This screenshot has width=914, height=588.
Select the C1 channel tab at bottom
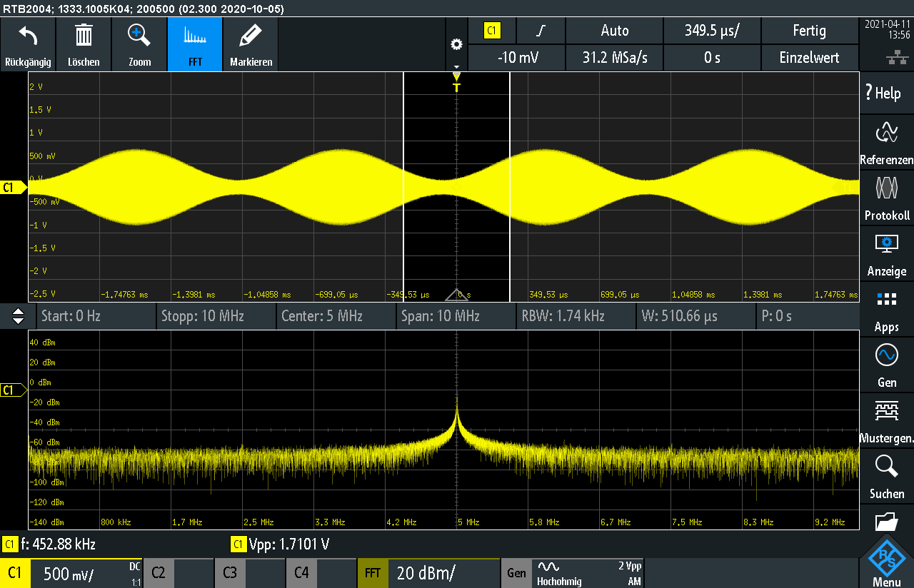tap(71, 573)
